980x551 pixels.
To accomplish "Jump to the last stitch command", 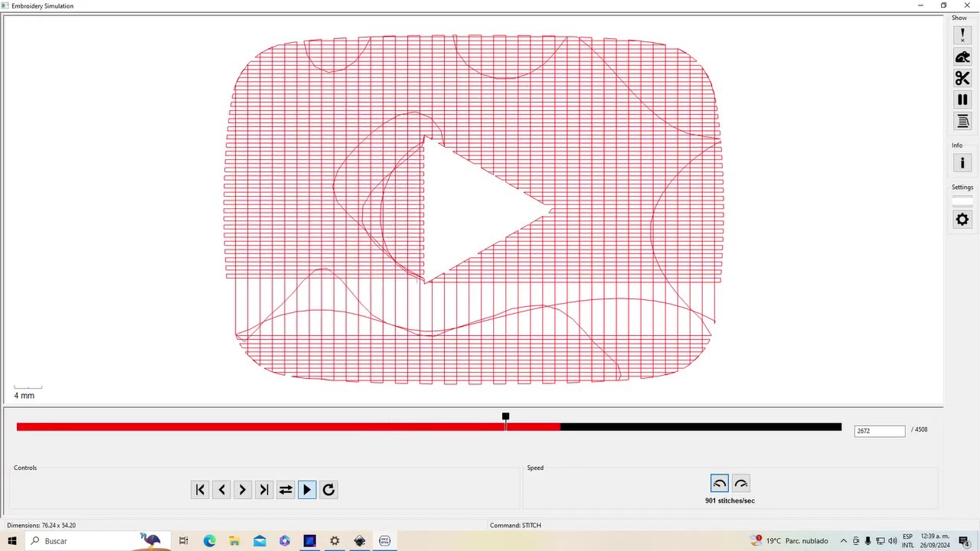I will click(x=264, y=490).
